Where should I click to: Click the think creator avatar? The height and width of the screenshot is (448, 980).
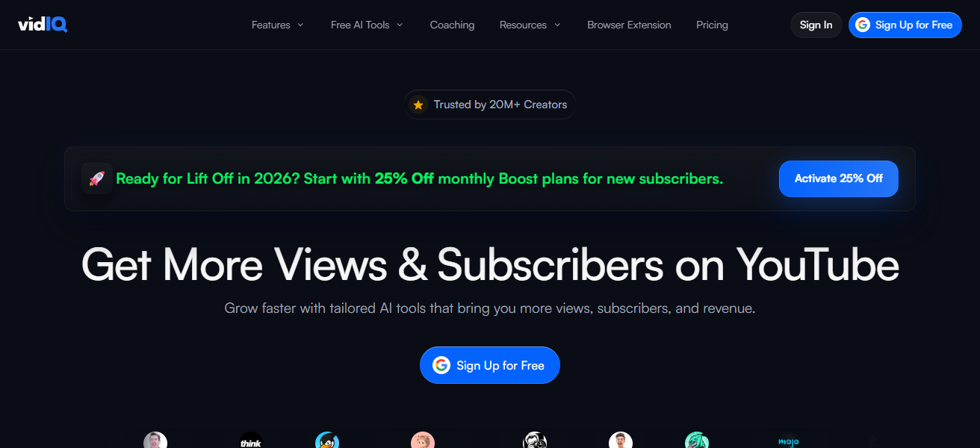[x=251, y=441]
